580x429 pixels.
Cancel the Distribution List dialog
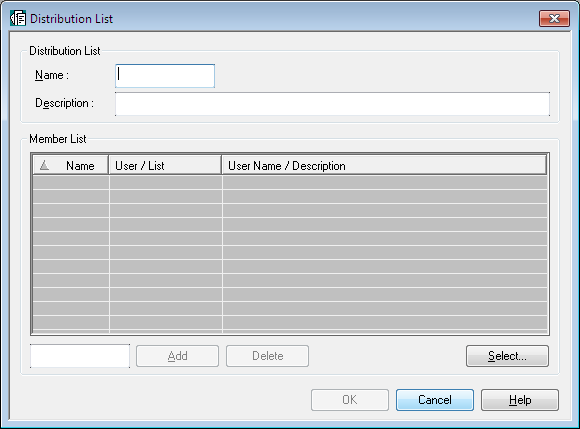(x=435, y=399)
